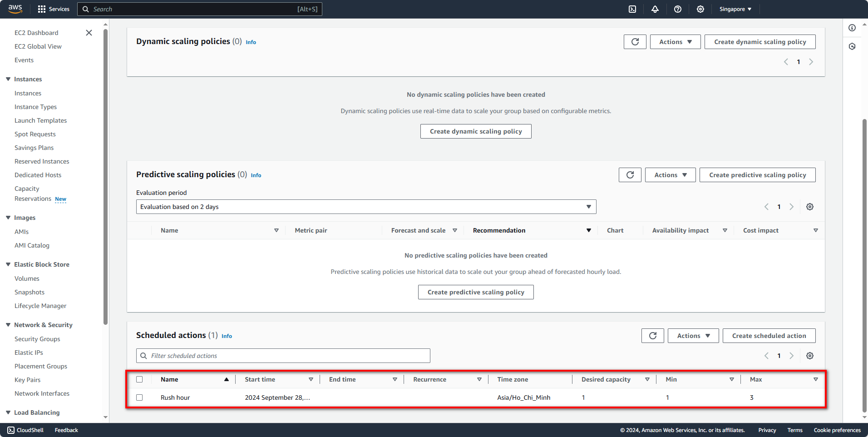
Task: Select the Rush hour scheduled action checkbox
Action: (x=140, y=397)
